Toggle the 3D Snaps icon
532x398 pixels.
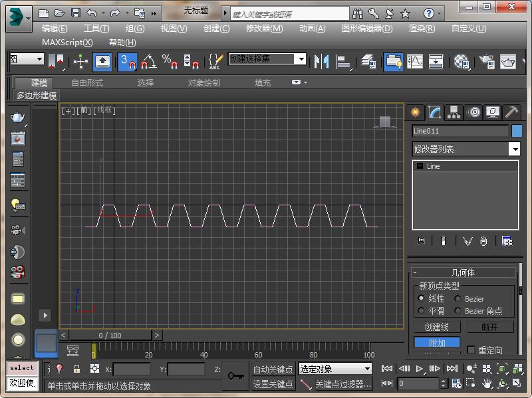click(x=127, y=62)
